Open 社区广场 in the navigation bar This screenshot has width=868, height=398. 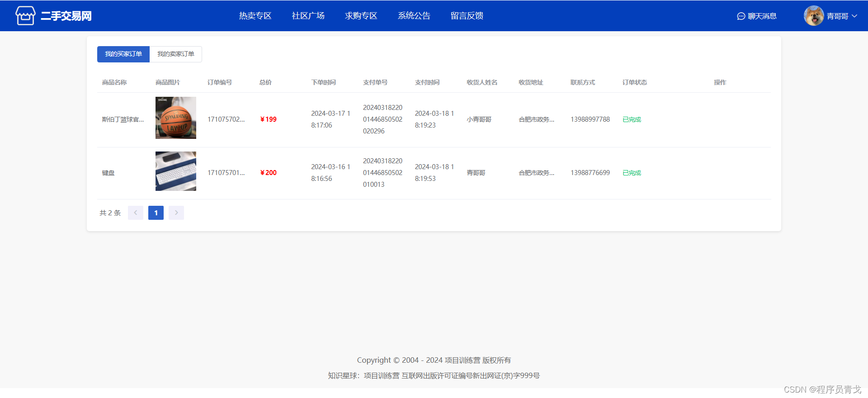point(308,16)
